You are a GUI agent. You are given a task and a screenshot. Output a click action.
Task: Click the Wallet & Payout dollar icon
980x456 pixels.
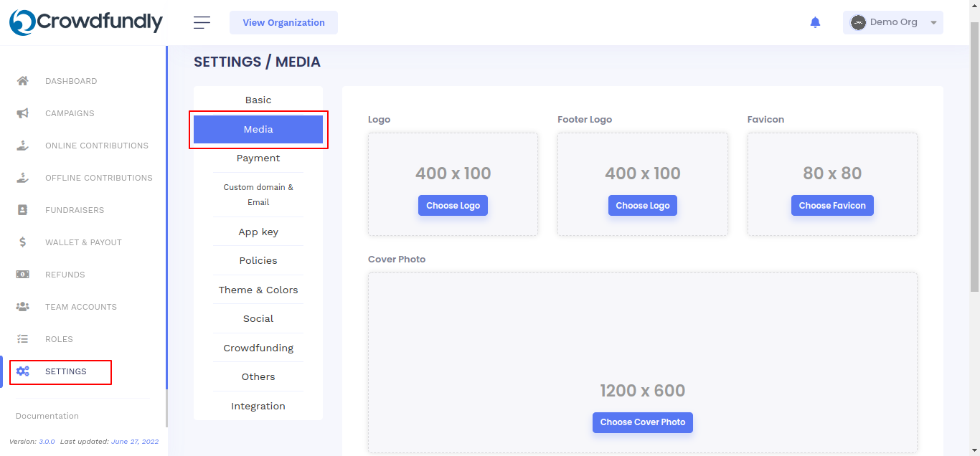(23, 242)
